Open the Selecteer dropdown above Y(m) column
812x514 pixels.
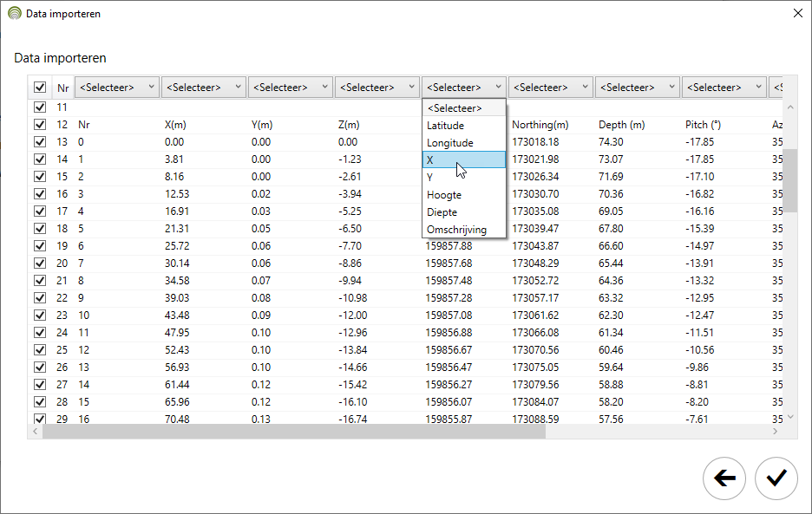pos(290,87)
